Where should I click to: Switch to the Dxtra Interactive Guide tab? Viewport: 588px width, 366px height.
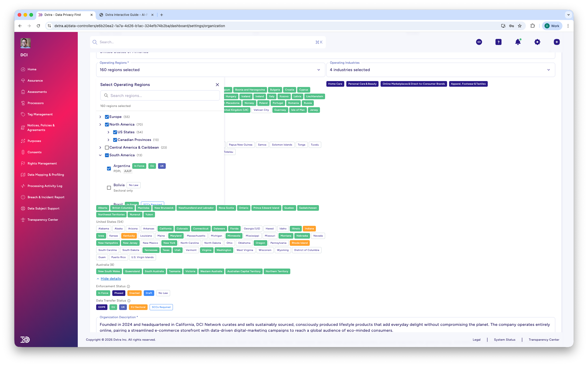point(125,15)
